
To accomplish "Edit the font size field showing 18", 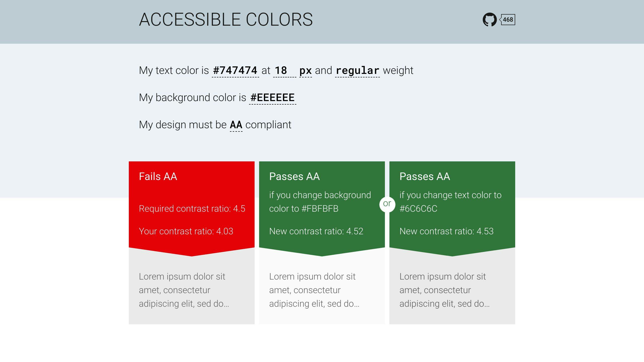I will pyautogui.click(x=281, y=71).
